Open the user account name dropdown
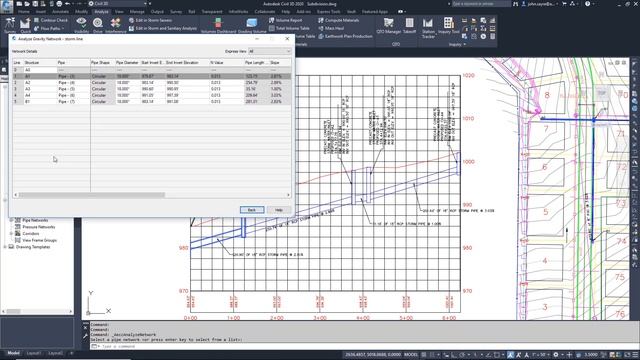The height and width of the screenshot is (360, 640). (543, 4)
